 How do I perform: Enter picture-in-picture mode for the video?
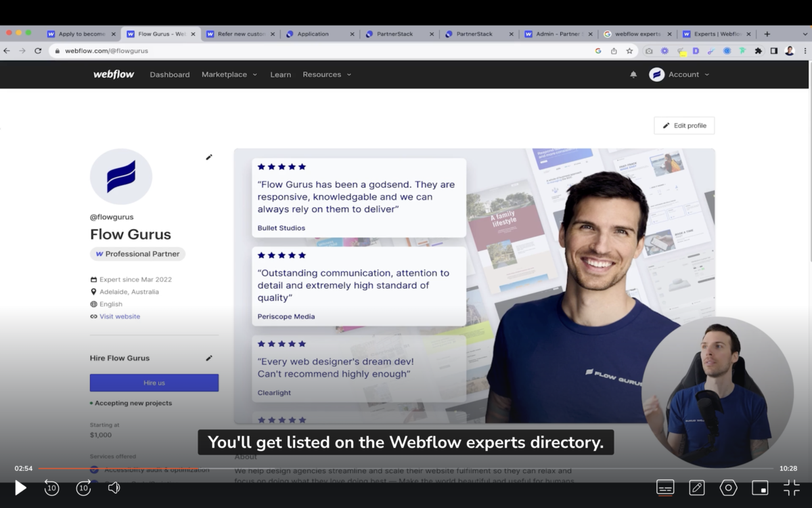point(761,488)
